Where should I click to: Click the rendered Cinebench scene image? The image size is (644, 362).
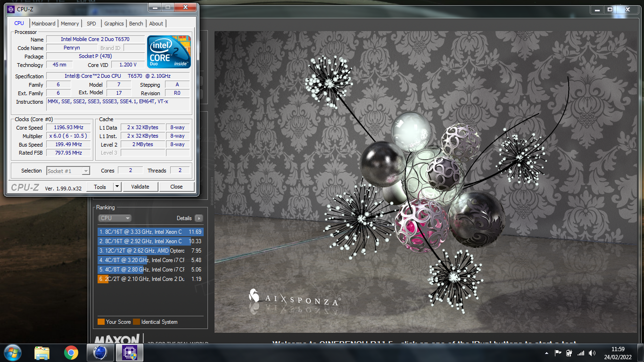pos(426,182)
